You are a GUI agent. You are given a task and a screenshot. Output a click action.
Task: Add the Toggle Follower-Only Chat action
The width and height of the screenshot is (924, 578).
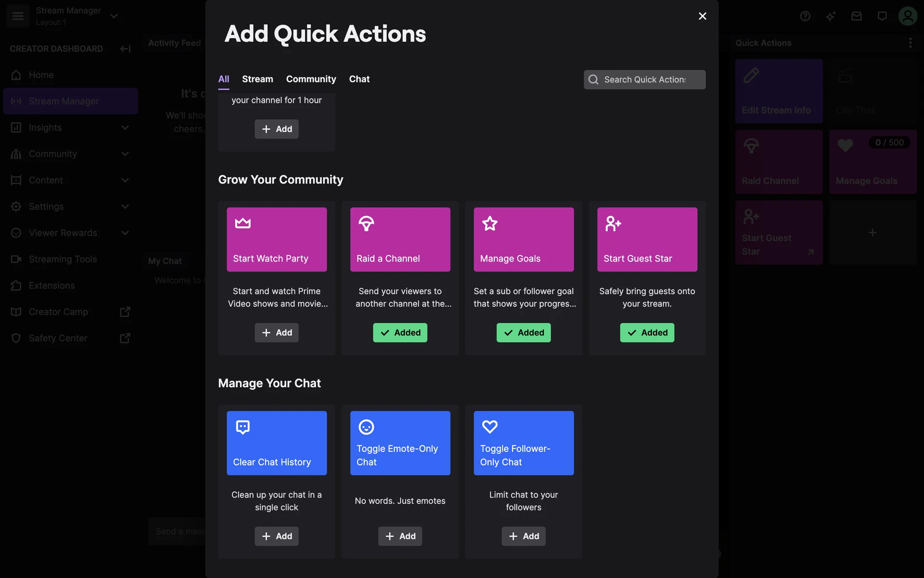click(x=524, y=536)
